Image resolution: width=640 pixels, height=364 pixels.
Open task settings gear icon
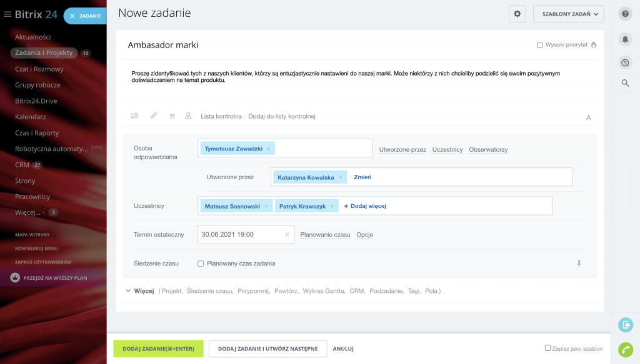tap(517, 14)
